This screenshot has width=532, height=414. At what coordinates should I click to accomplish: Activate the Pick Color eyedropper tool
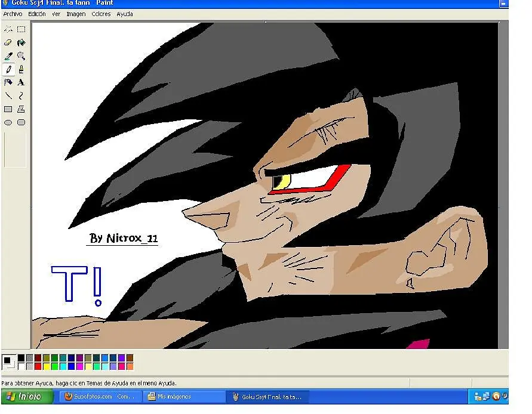(x=8, y=56)
